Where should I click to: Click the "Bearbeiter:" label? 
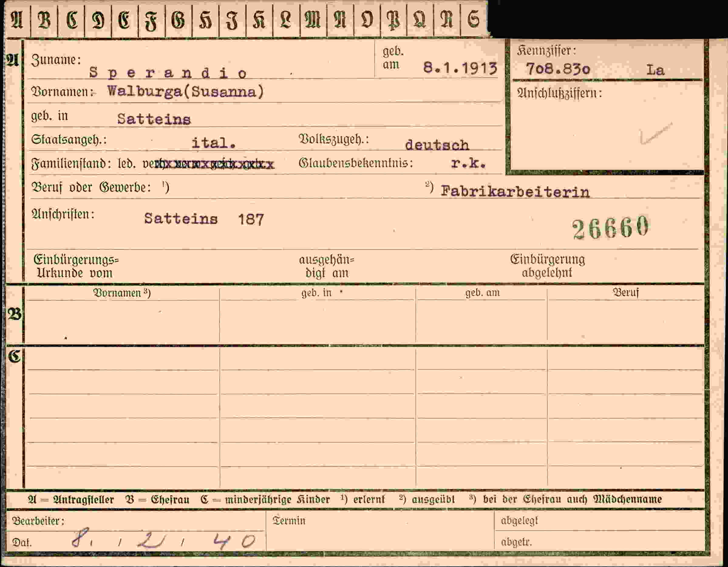pyautogui.click(x=38, y=521)
